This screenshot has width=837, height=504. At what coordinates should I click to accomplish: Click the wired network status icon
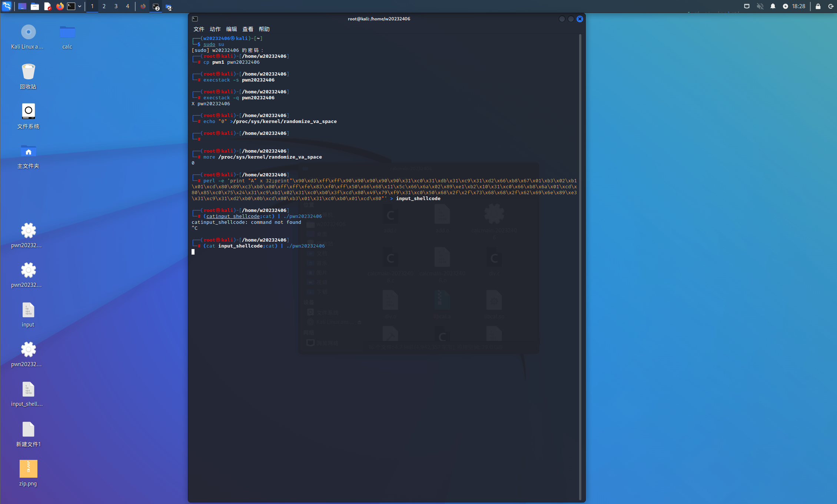coord(747,6)
